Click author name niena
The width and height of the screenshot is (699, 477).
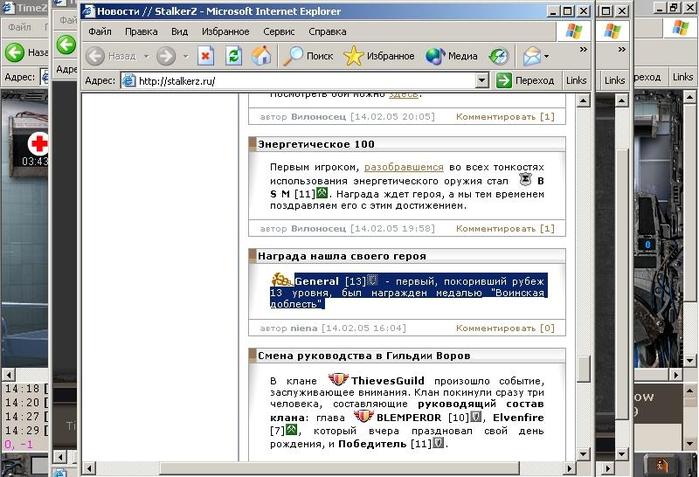[x=304, y=328]
